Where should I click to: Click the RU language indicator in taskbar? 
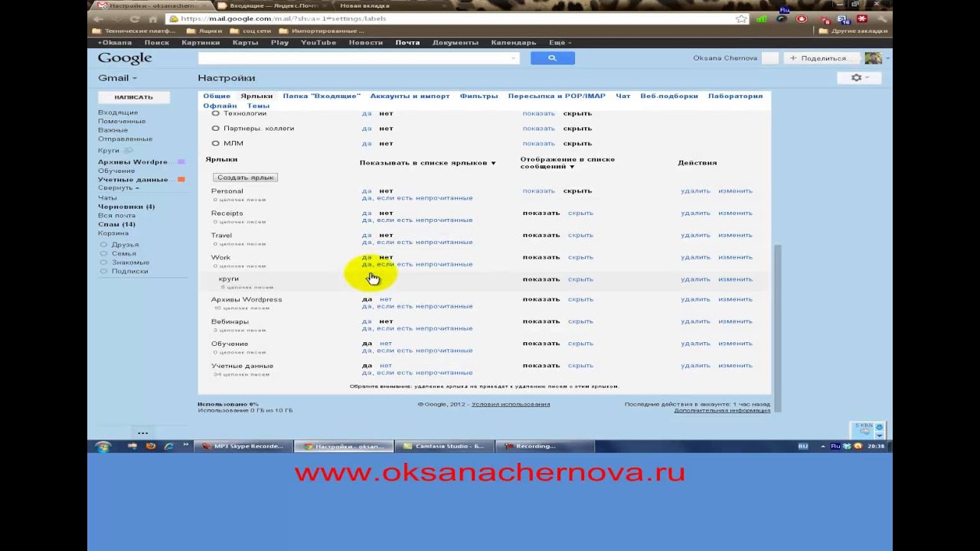(802, 446)
